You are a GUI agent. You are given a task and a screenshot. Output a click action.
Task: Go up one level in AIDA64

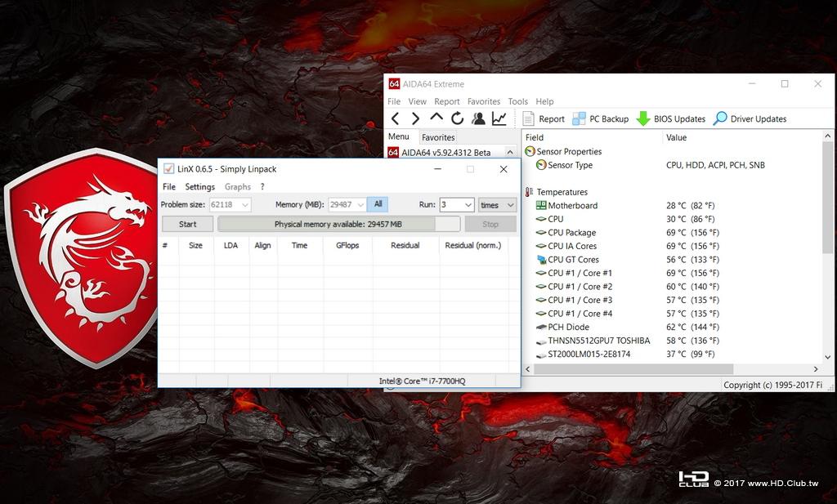click(x=436, y=118)
